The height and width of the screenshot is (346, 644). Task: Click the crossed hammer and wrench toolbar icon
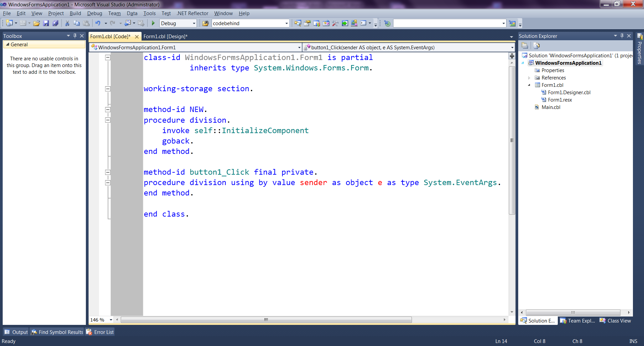coord(335,23)
